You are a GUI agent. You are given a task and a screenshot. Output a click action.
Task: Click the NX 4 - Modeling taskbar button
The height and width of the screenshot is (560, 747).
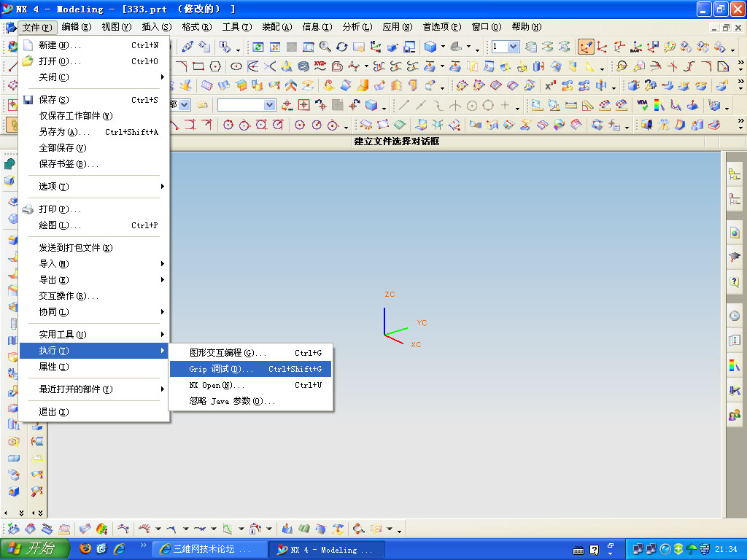tap(327, 549)
